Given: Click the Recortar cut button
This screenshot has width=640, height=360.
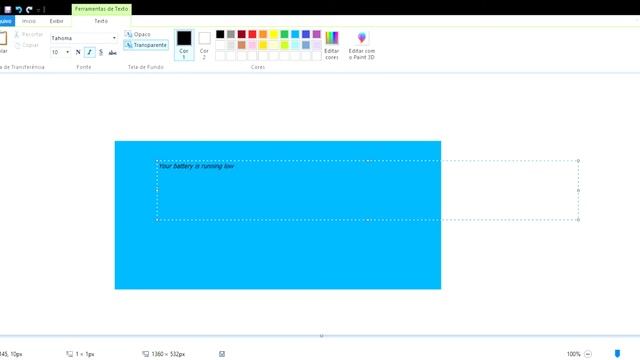Looking at the screenshot, I should pyautogui.click(x=29, y=35).
